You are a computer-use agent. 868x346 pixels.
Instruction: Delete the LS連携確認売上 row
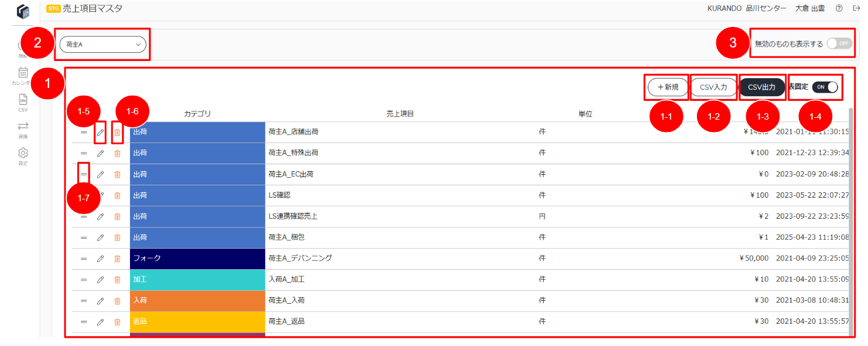[x=117, y=217]
